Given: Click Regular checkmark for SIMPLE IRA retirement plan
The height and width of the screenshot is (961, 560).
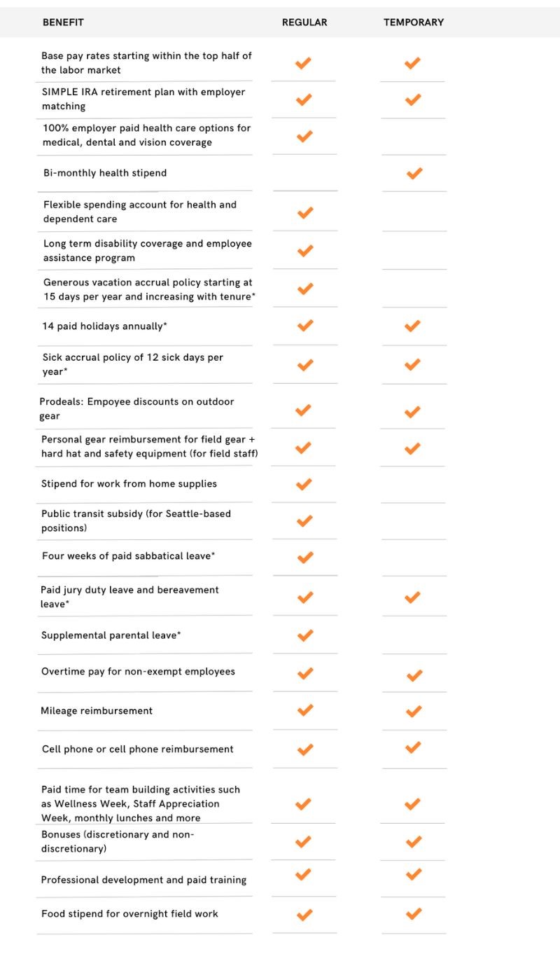Looking at the screenshot, I should [x=304, y=99].
